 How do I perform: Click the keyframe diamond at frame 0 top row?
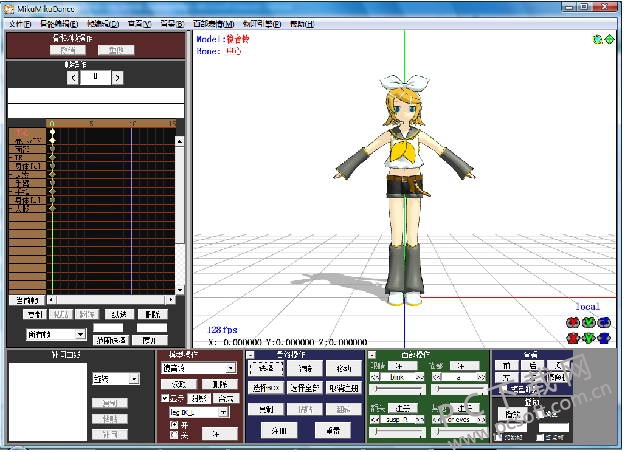[52, 132]
